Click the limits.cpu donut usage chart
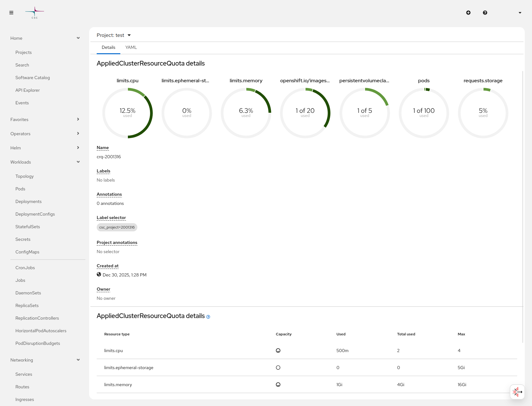Viewport: 532px width, 406px height. click(128, 113)
